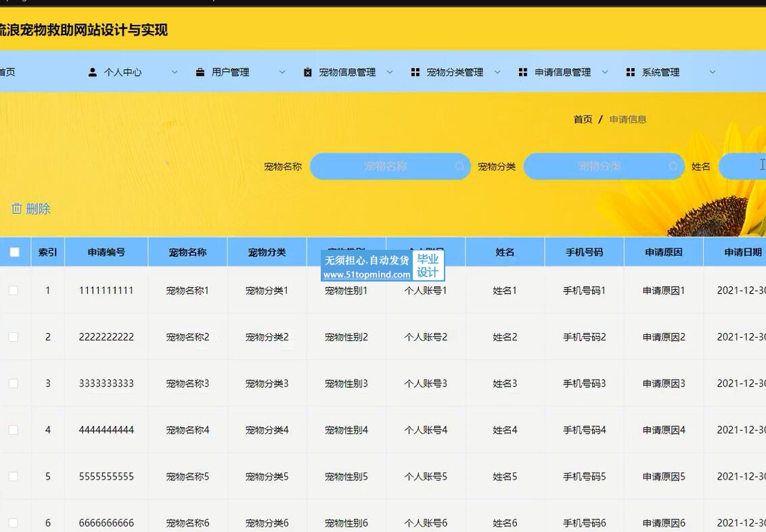The width and height of the screenshot is (766, 532).
Task: Select the cell 4444444444
Action: pos(106,430)
